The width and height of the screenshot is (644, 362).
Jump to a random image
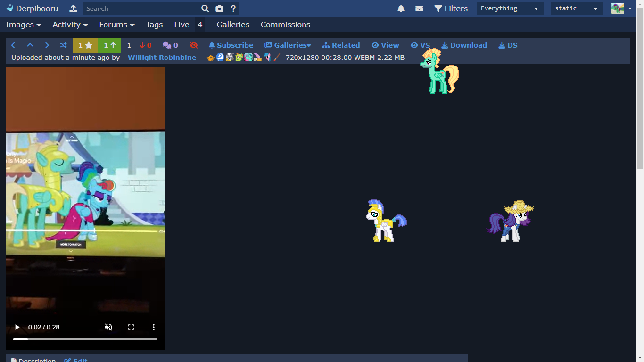tap(63, 45)
